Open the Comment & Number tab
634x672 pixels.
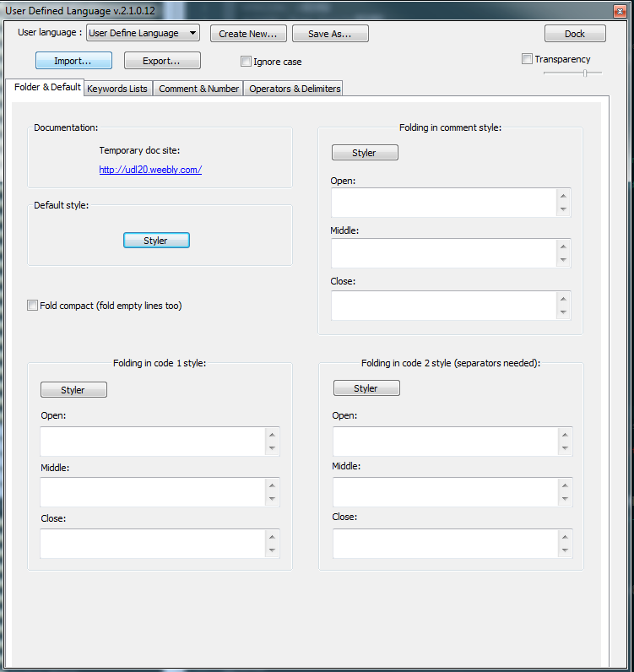(x=198, y=89)
